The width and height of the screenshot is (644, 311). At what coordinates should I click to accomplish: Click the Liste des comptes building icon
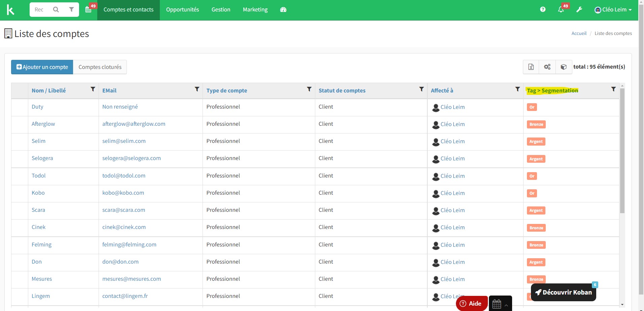click(8, 33)
